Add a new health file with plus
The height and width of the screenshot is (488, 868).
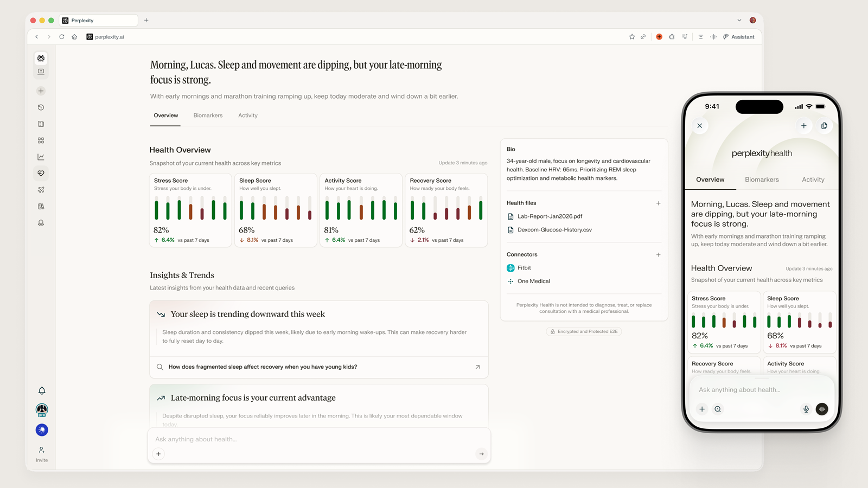(658, 203)
